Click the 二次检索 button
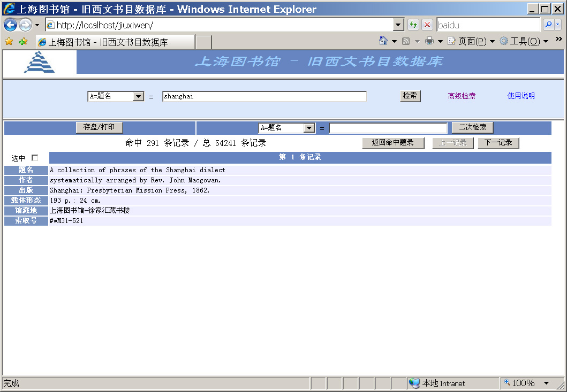567x392 pixels. (473, 127)
